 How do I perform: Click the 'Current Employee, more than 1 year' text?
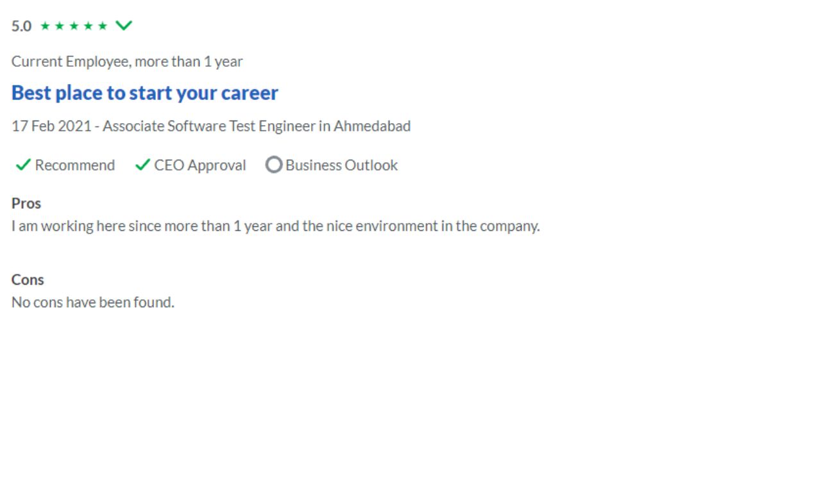tap(127, 62)
